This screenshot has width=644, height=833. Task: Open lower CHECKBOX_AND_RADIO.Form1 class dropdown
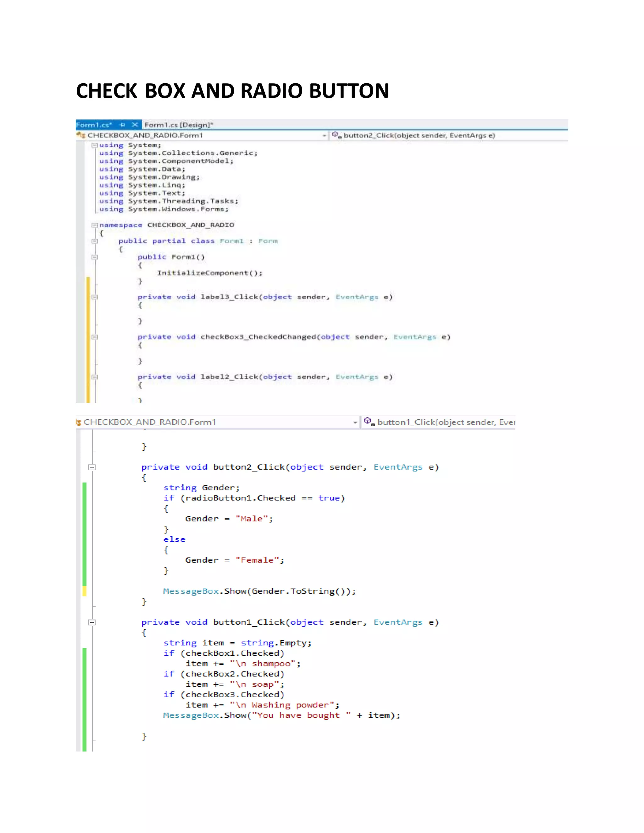pyautogui.click(x=355, y=422)
